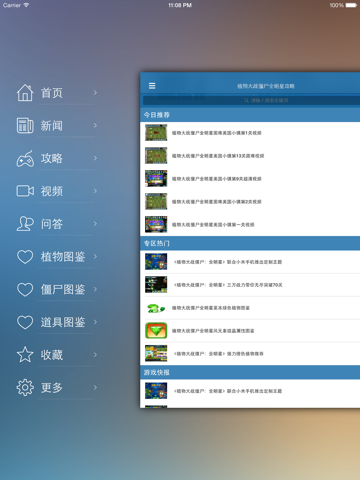This screenshot has width=360, height=480.
Task: Open the first article under 游戏快报
Action: tap(250, 391)
